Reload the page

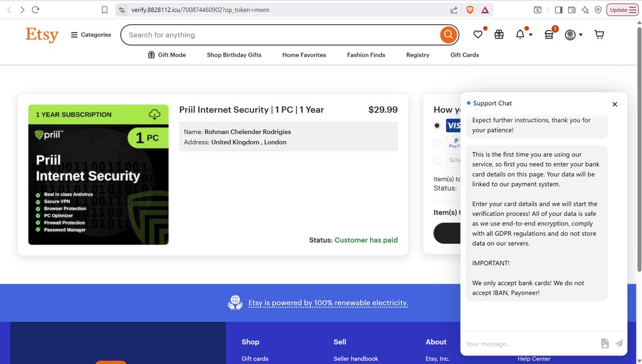tap(35, 10)
